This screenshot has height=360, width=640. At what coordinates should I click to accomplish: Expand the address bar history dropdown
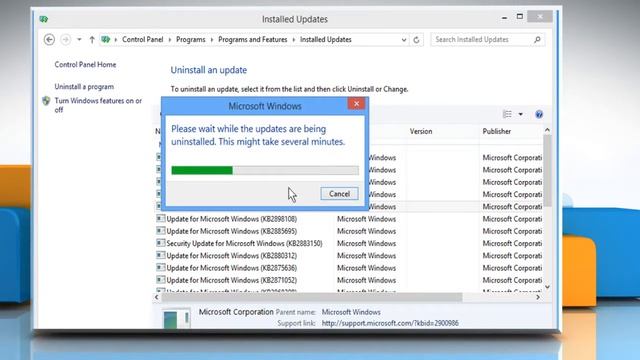[404, 40]
